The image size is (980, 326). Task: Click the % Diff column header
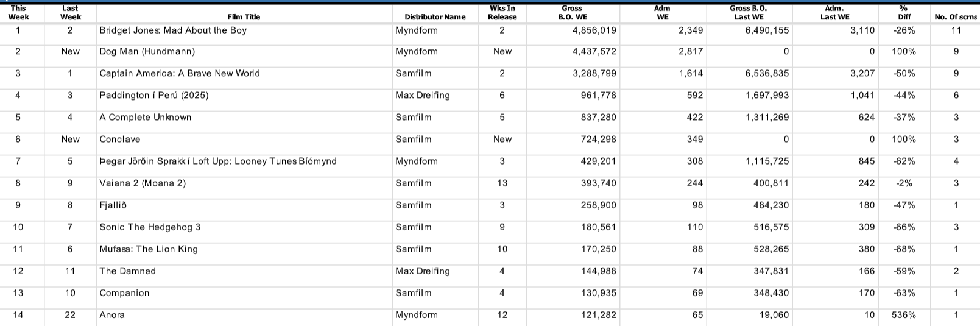[x=904, y=13]
